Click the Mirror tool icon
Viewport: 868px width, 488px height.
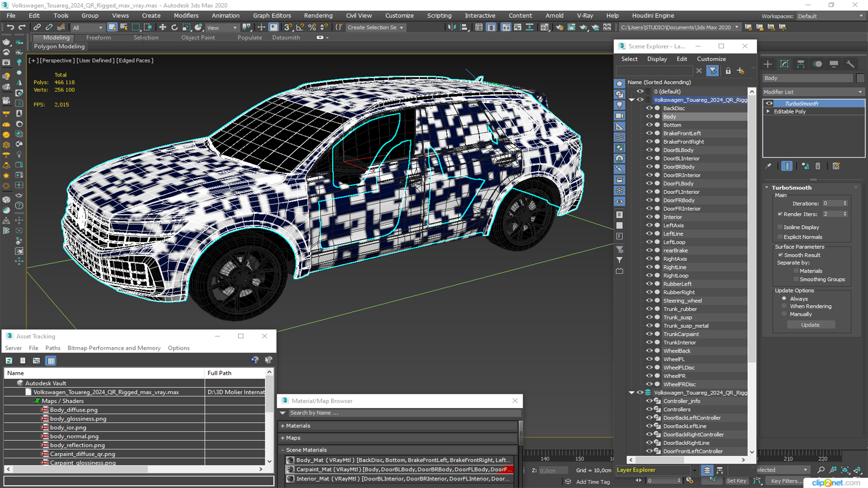click(452, 28)
